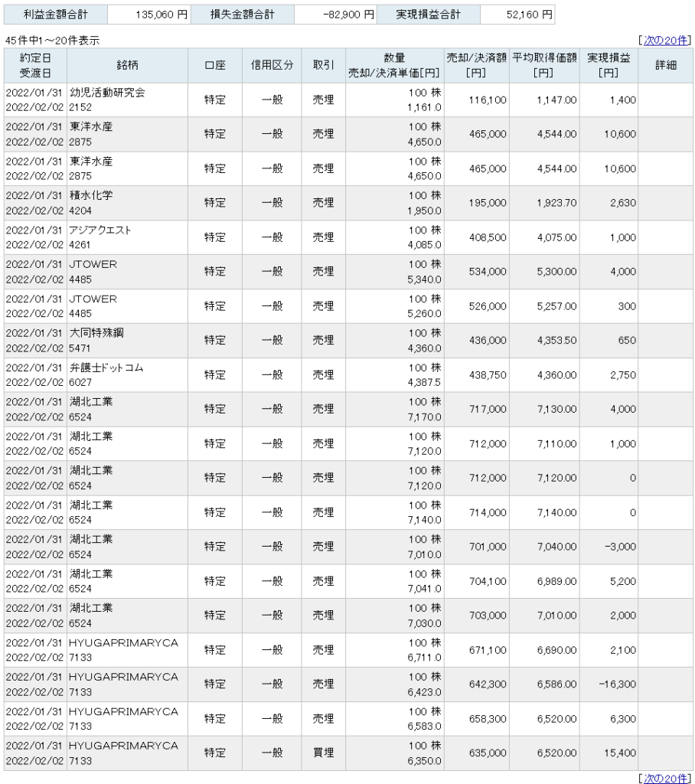Select the -82,900 円 loss total value
This screenshot has height=784, width=695.
click(x=349, y=15)
